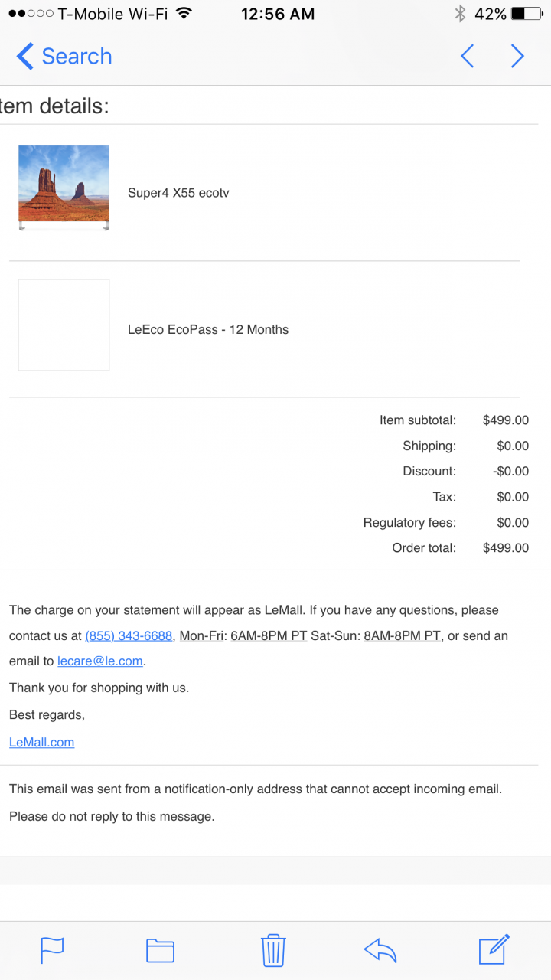This screenshot has height=980, width=551.
Task: Tap the battery indicator icon
Action: [x=528, y=14]
